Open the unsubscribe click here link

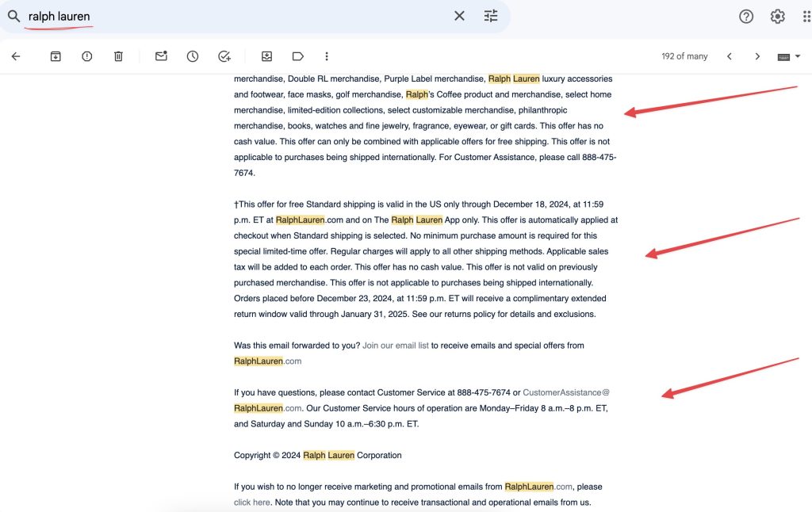click(251, 502)
